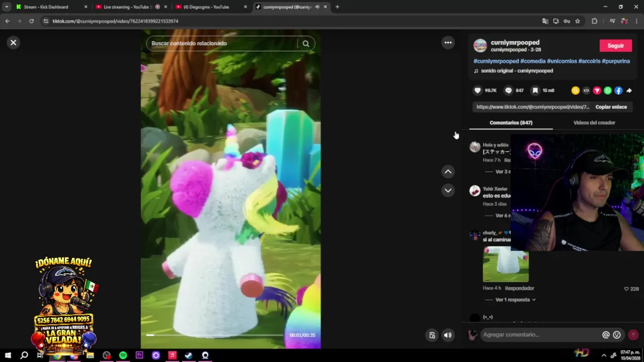The width and height of the screenshot is (644, 362).
Task: Open the emoji picker in comment box
Action: [x=617, y=335]
